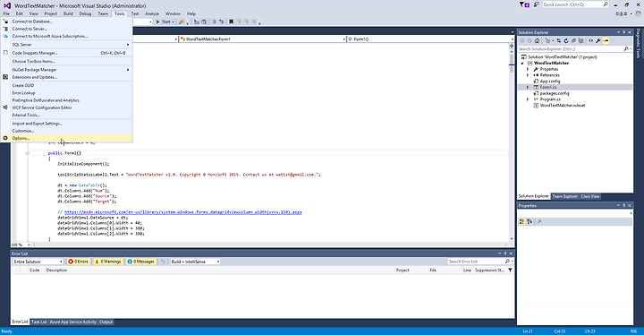Click the green Start debugging button
The width and height of the screenshot is (644, 335).
pyautogui.click(x=164, y=21)
